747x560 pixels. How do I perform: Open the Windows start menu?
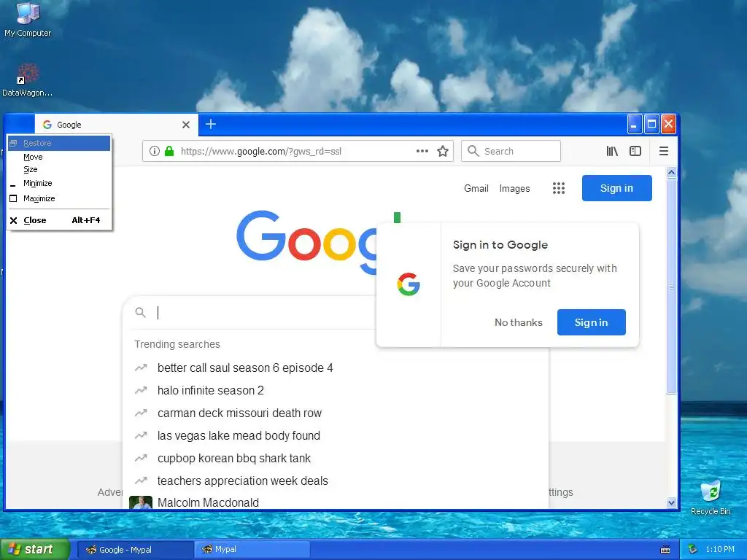point(35,550)
